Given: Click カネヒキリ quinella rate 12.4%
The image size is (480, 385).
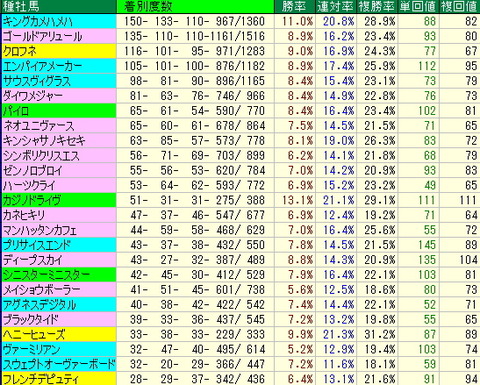Looking at the screenshot, I should [x=338, y=215].
